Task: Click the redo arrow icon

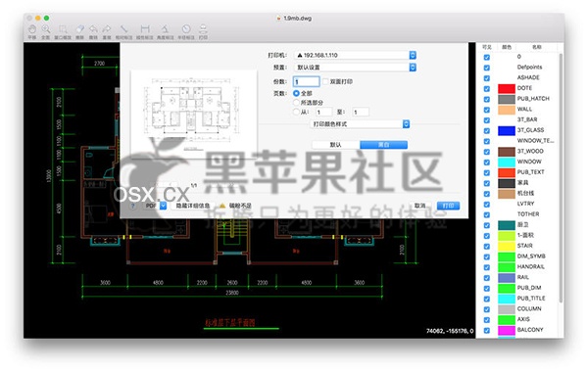Action: click(x=107, y=29)
